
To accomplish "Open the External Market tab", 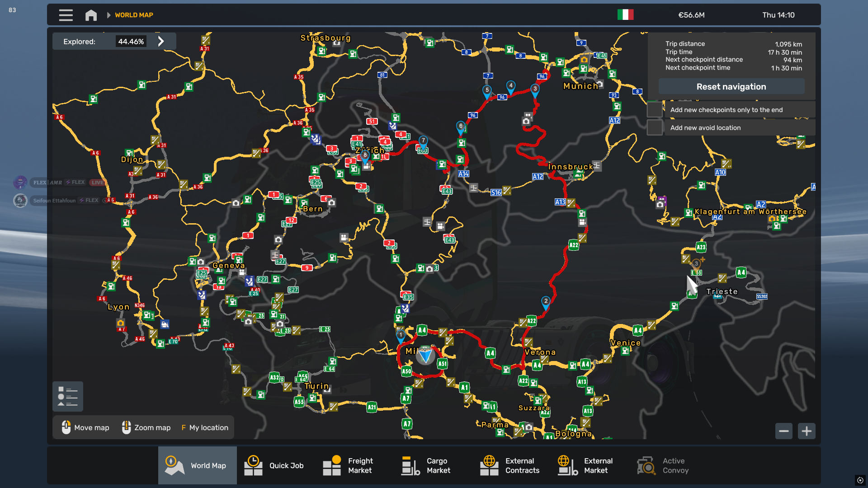I will [x=590, y=465].
